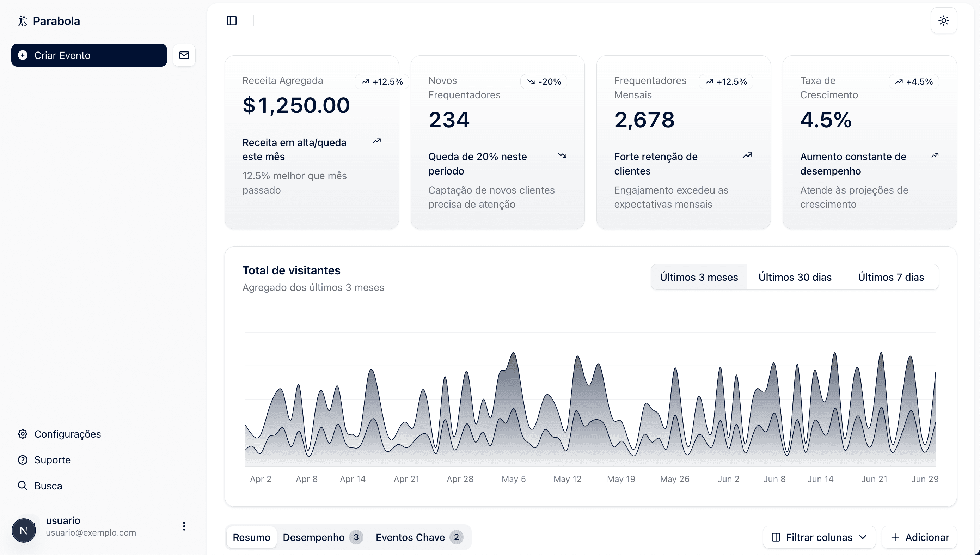
Task: Expand the Filtrar colunas dropdown
Action: (x=819, y=537)
